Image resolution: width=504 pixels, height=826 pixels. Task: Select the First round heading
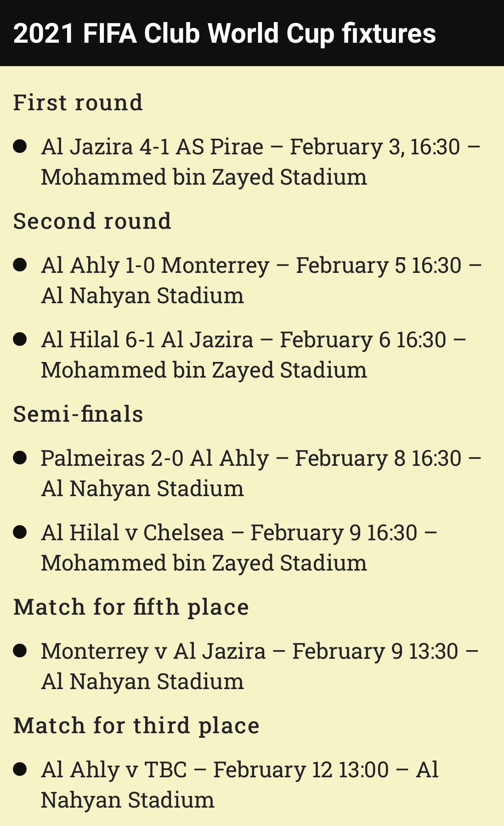tap(78, 102)
